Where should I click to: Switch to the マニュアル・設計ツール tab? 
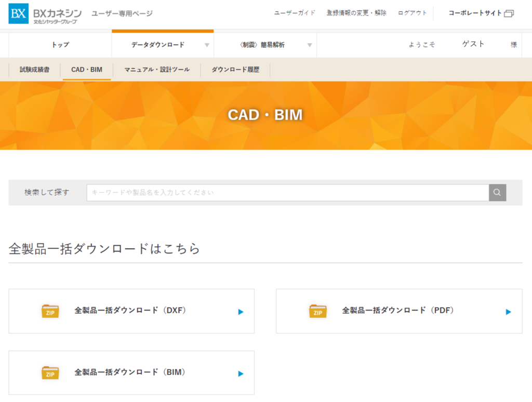click(157, 69)
